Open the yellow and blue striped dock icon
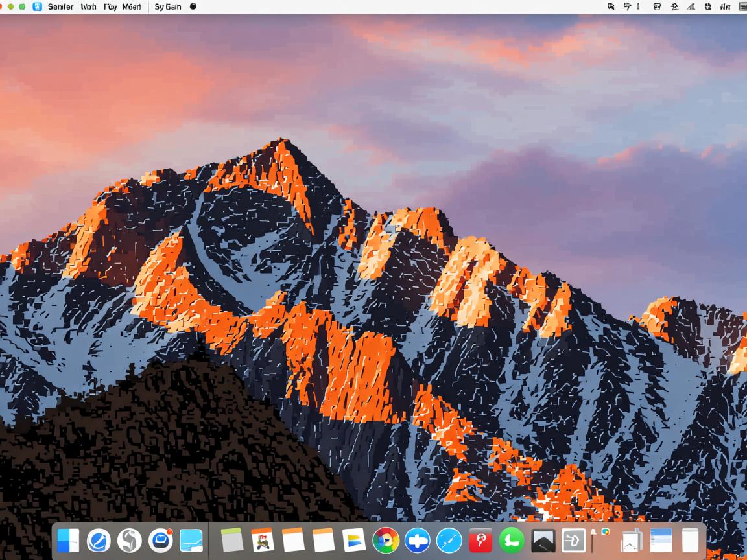This screenshot has height=560, width=747. coord(354,540)
